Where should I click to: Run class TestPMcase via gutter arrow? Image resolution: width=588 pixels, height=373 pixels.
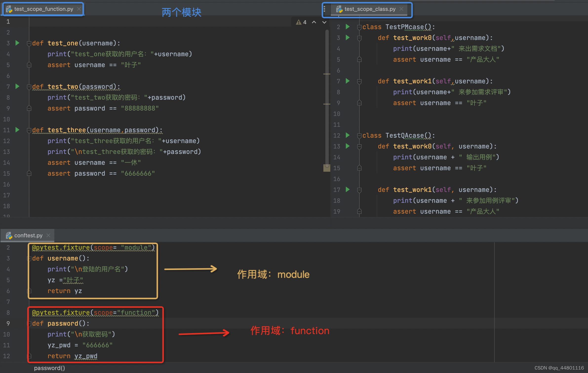pyautogui.click(x=348, y=27)
